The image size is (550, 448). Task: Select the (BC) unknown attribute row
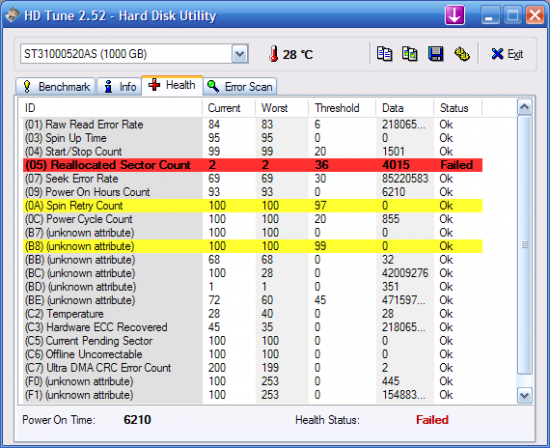click(253, 273)
